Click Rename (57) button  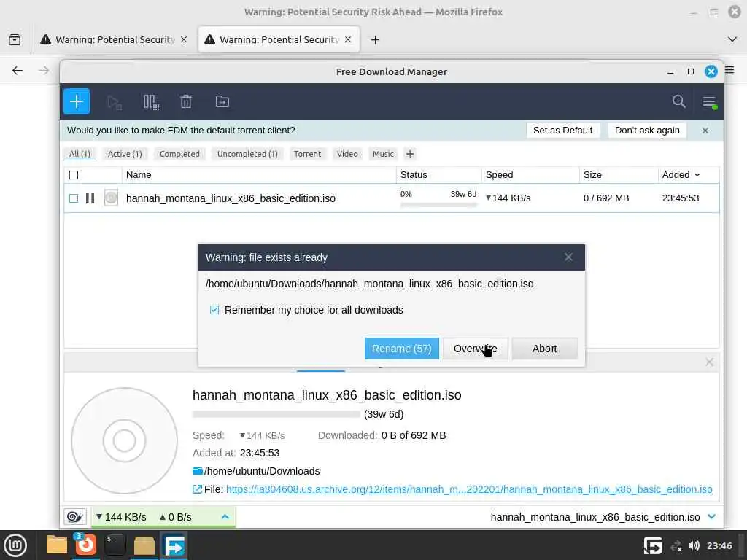[402, 349]
